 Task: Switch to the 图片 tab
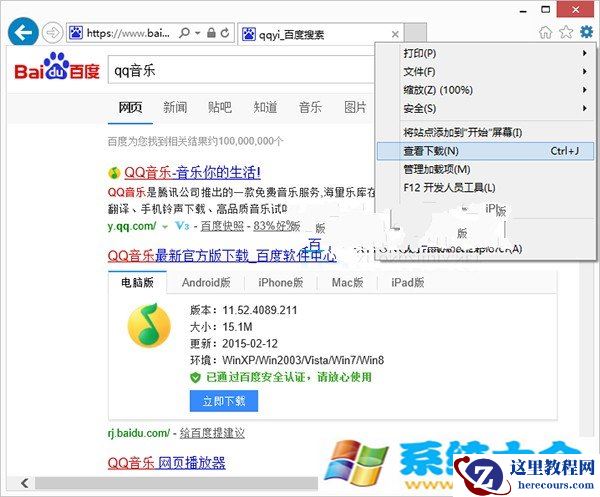coord(355,107)
